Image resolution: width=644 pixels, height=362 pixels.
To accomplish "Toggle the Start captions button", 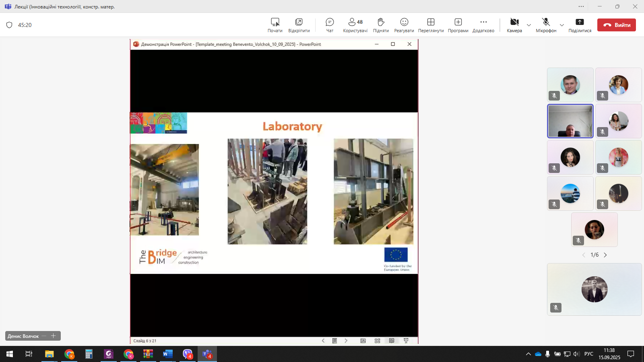I will point(275,25).
